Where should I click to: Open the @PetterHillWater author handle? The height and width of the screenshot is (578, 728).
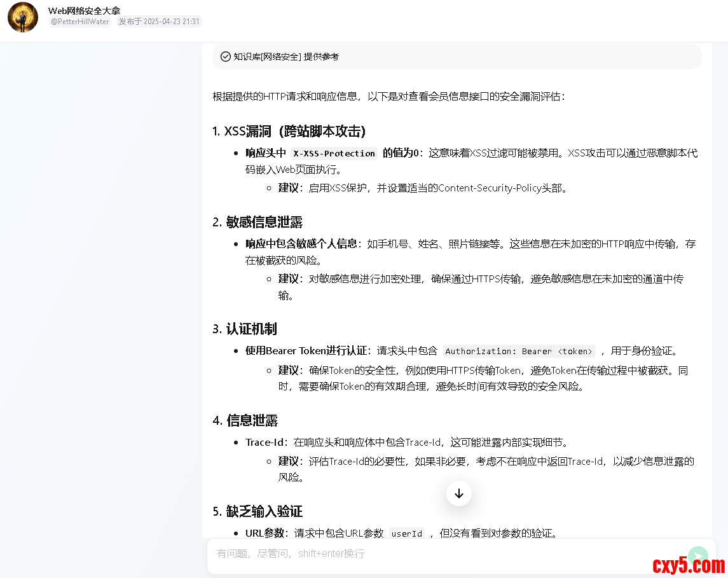[x=80, y=22]
